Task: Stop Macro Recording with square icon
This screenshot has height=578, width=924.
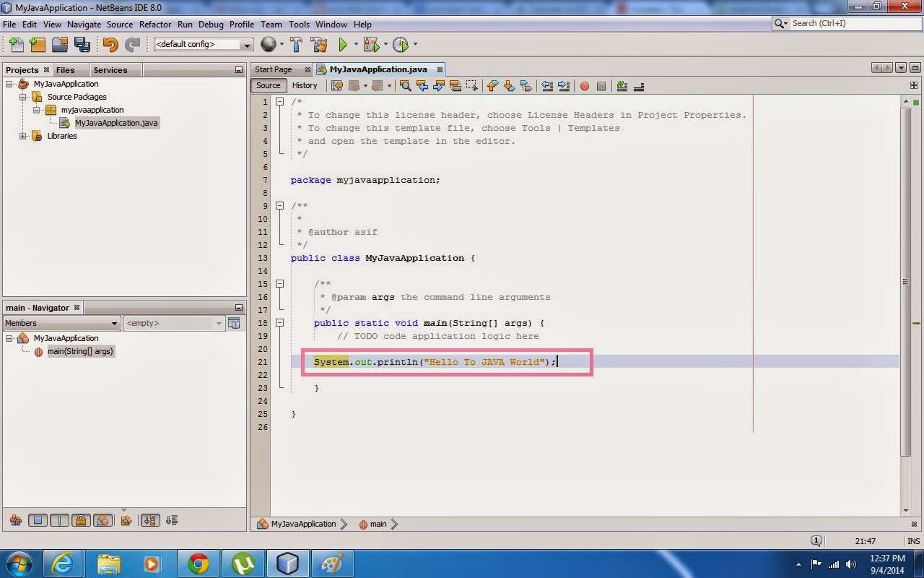Action: pos(601,86)
